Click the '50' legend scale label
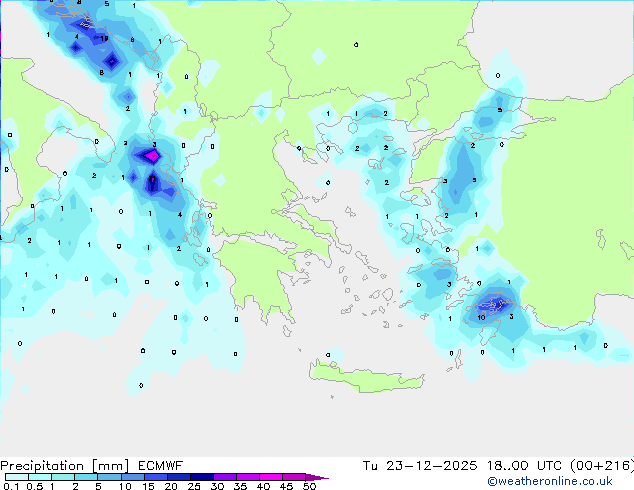The height and width of the screenshot is (490, 634). tap(309, 486)
